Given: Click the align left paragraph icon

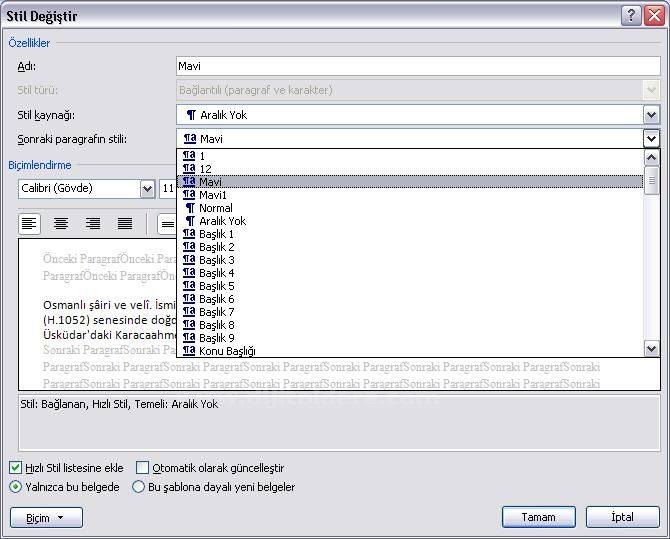Looking at the screenshot, I should [x=29, y=223].
